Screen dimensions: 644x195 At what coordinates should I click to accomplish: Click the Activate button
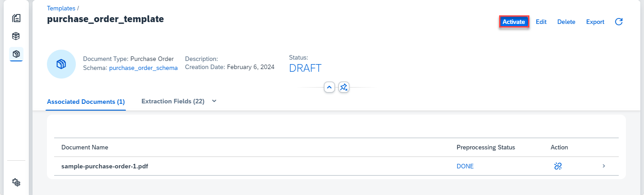click(514, 22)
